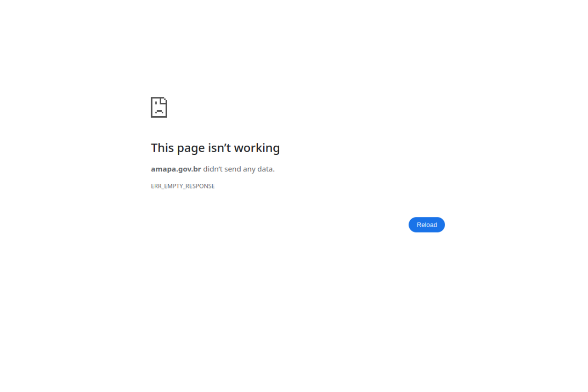Viewport: 588px width, 392px height.
Task: Click the "RESPONSE" part of the error code
Action: (x=200, y=186)
